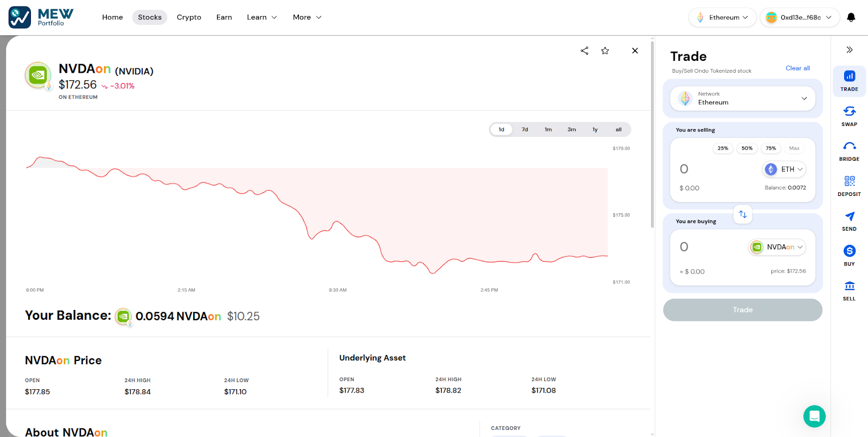Viewport: 868px width, 437px height.
Task: Open the Swap sidebar tool
Action: coord(850,116)
